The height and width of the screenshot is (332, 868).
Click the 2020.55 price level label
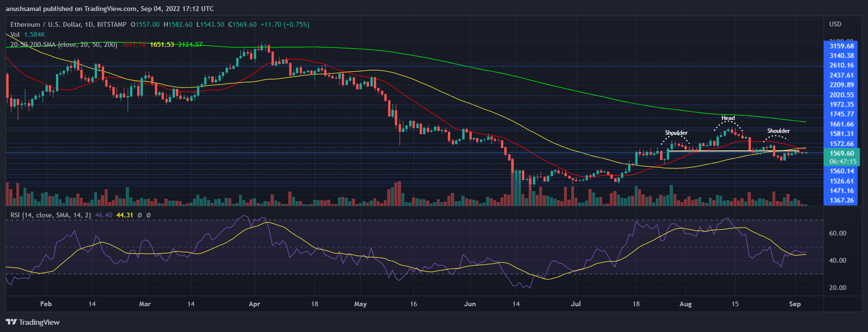pyautogui.click(x=842, y=95)
